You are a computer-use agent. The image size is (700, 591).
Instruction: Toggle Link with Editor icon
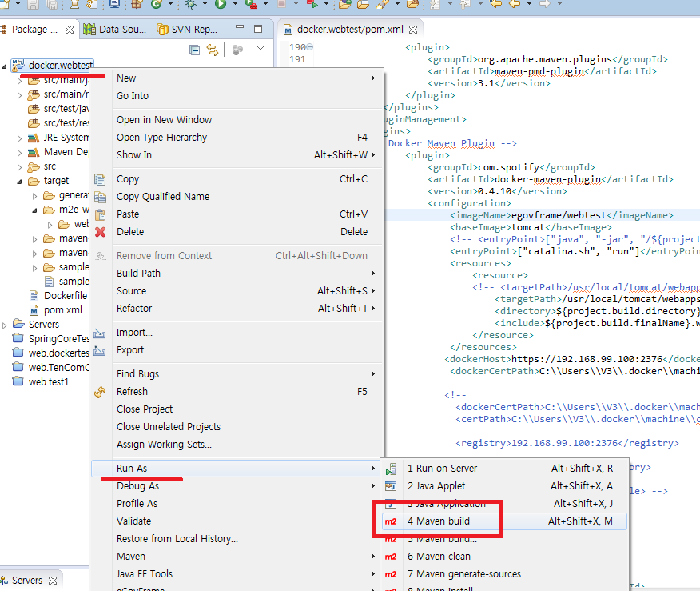point(213,50)
